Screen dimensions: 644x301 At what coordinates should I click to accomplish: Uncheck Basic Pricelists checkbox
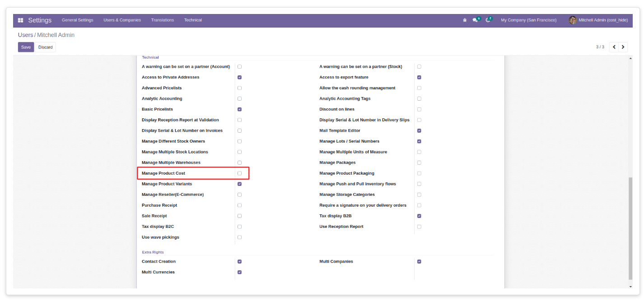239,109
